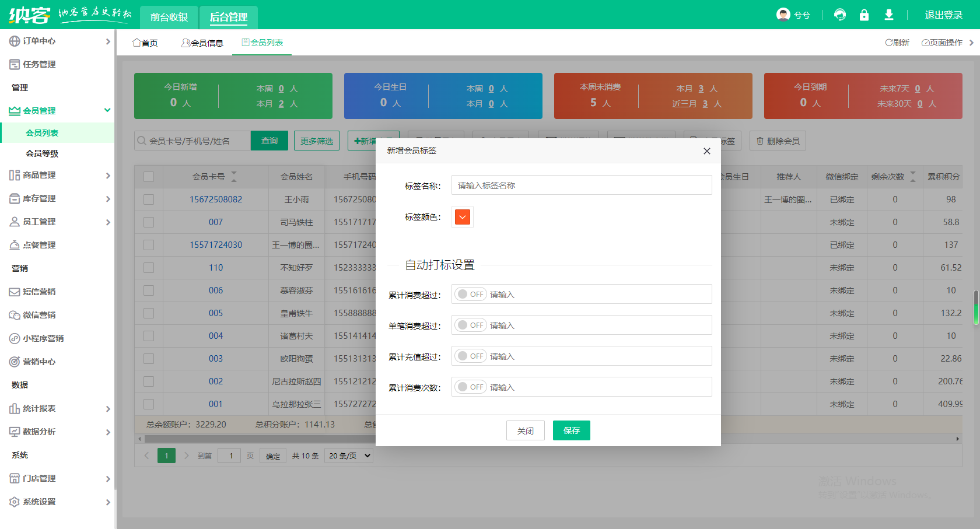This screenshot has width=980, height=529.
Task: Toggle the 累计充值超过 OFF switch
Action: click(471, 356)
